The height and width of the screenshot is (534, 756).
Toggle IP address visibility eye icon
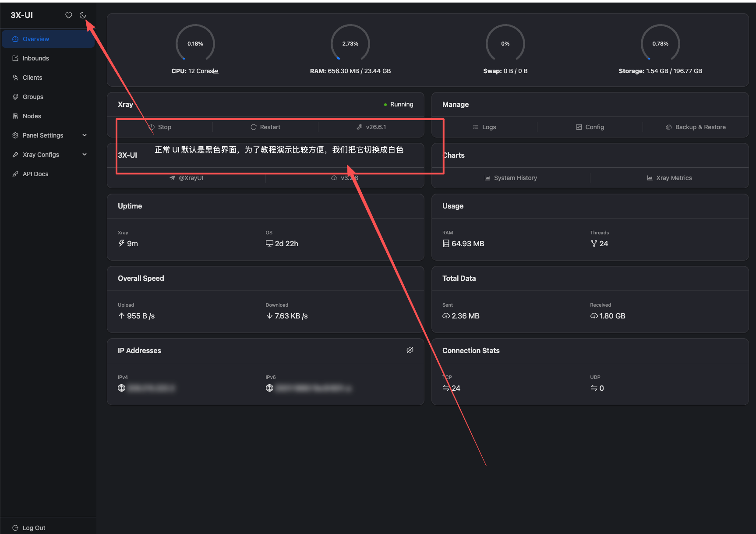coord(410,350)
